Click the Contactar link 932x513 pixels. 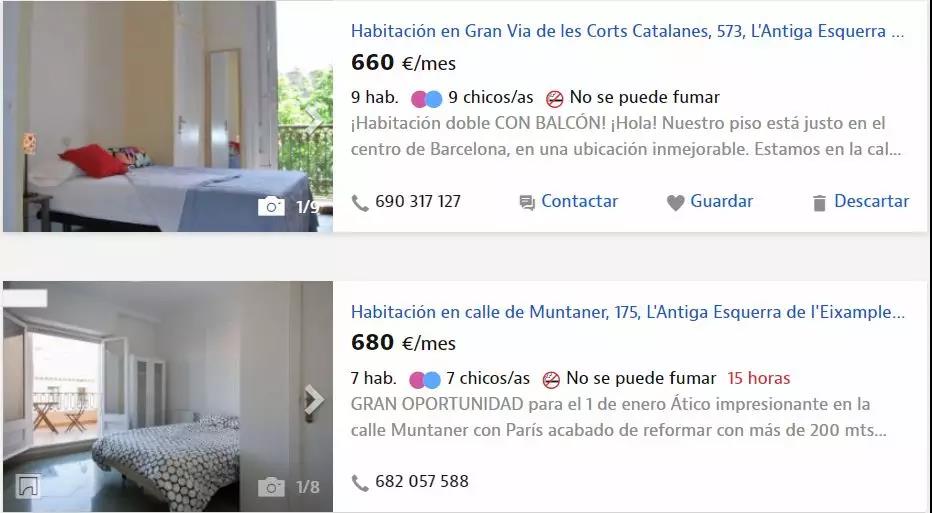580,202
